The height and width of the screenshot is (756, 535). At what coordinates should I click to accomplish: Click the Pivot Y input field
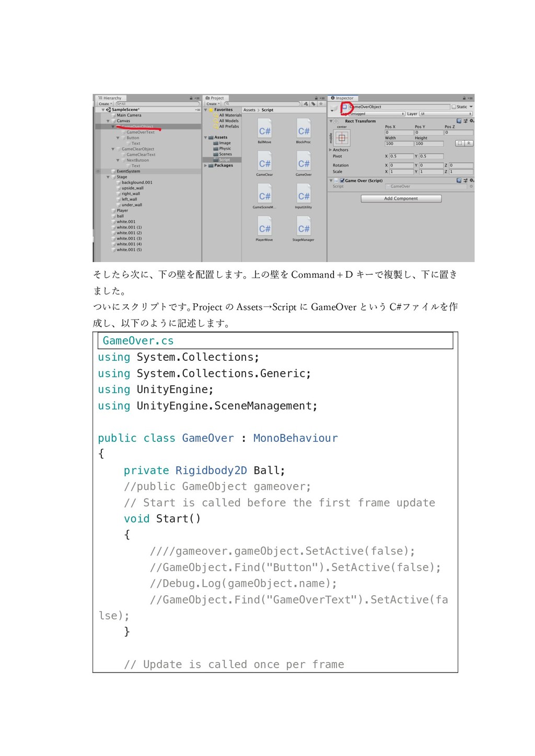pos(431,156)
